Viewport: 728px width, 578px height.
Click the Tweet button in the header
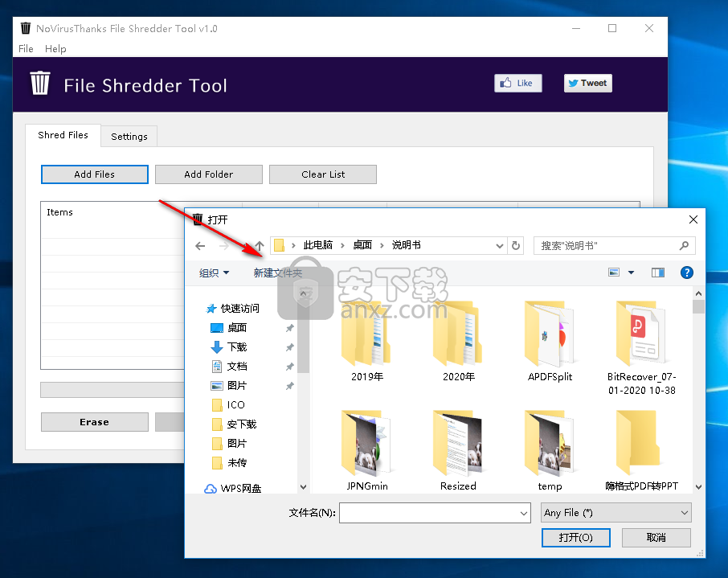coord(588,83)
